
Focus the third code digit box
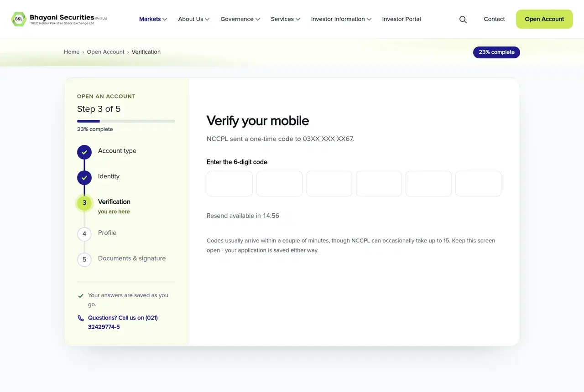point(329,184)
